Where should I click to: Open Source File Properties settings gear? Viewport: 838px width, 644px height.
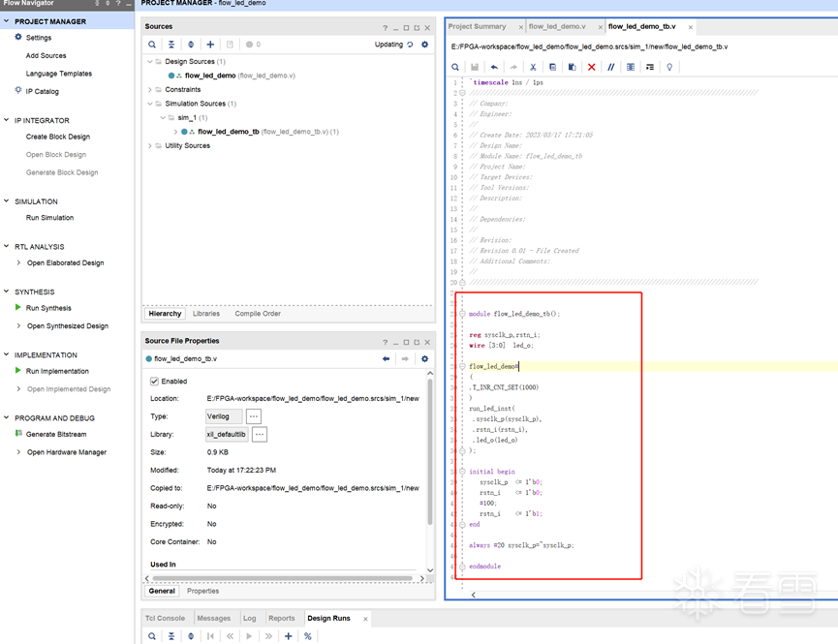[x=425, y=358]
